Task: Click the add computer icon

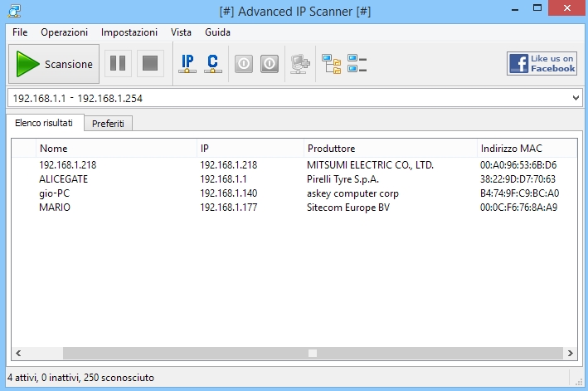Action: tap(300, 64)
